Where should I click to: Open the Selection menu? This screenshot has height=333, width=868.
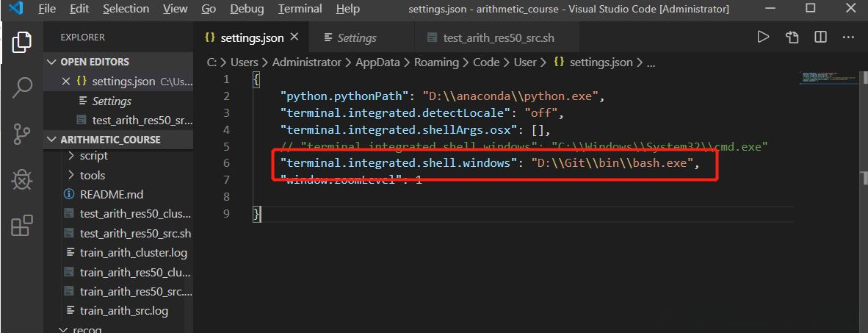pyautogui.click(x=124, y=9)
